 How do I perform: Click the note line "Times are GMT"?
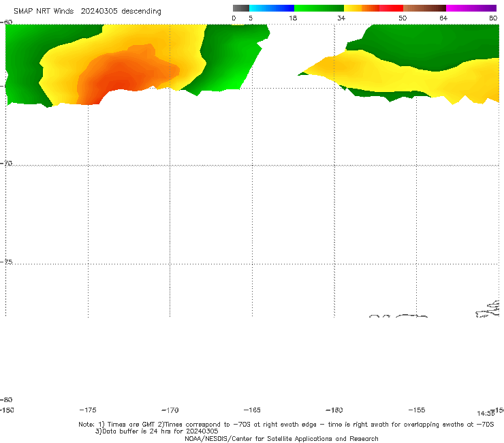pos(131,425)
